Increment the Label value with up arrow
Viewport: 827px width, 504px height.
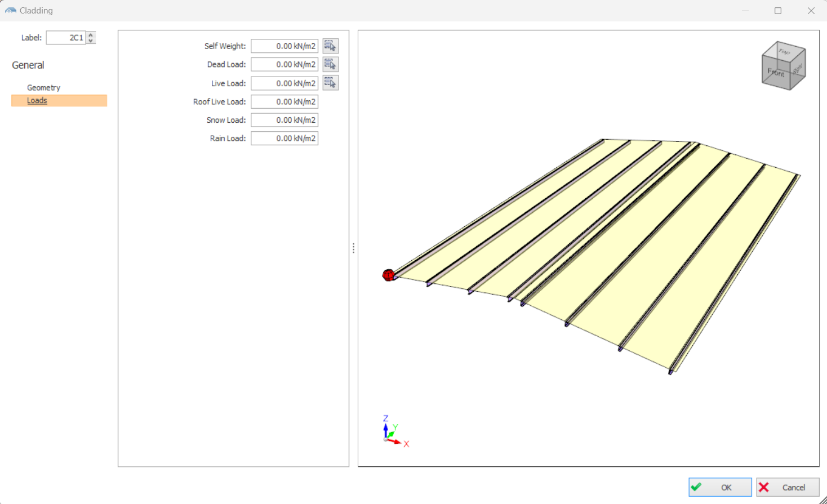[x=91, y=35]
